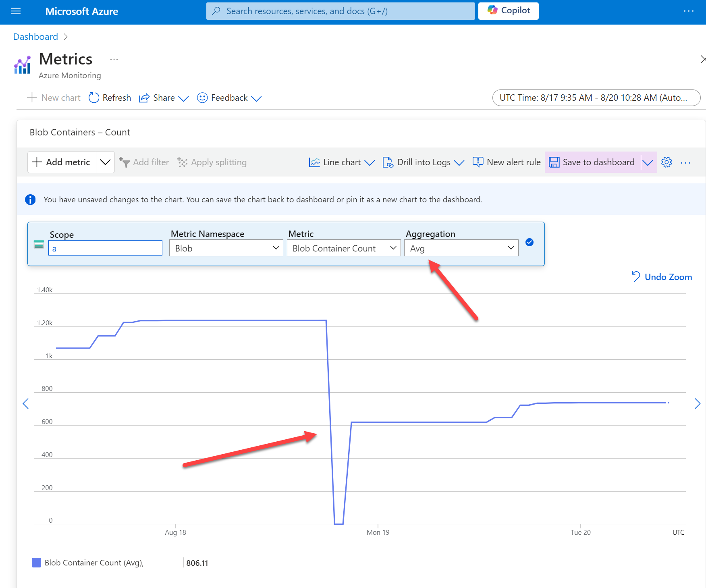Click Apply splitting
706x588 pixels.
pos(212,162)
